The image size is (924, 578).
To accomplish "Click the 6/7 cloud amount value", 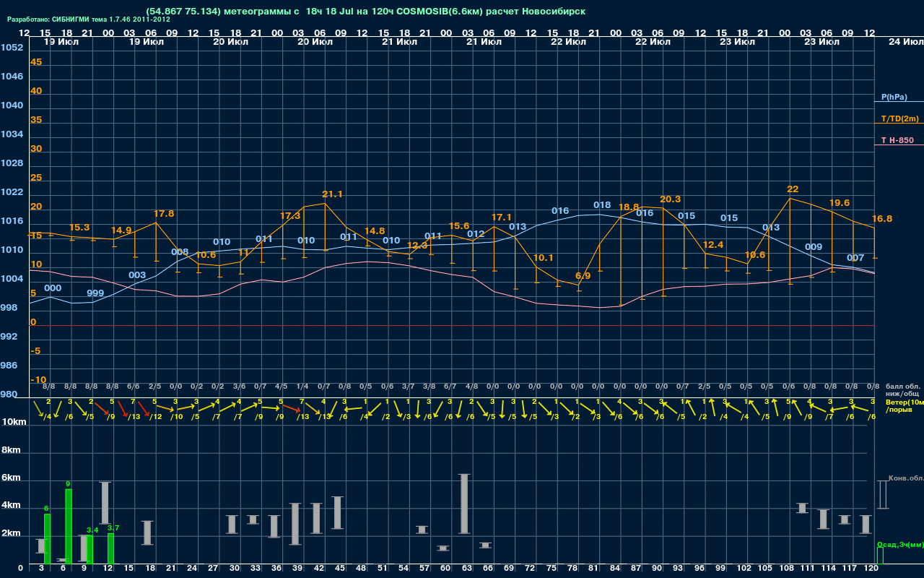I will (450, 387).
